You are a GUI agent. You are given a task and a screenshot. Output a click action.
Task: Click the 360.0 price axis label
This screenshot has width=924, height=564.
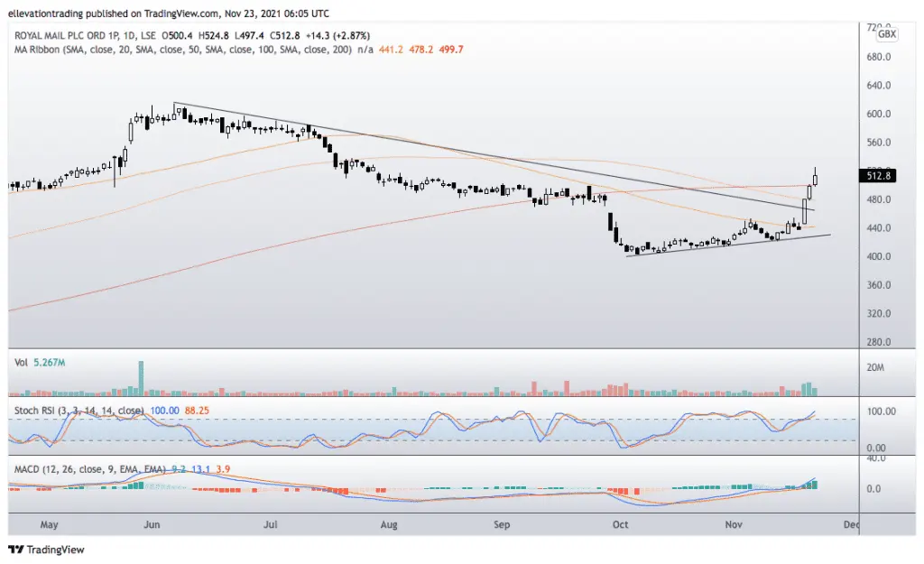[879, 284]
